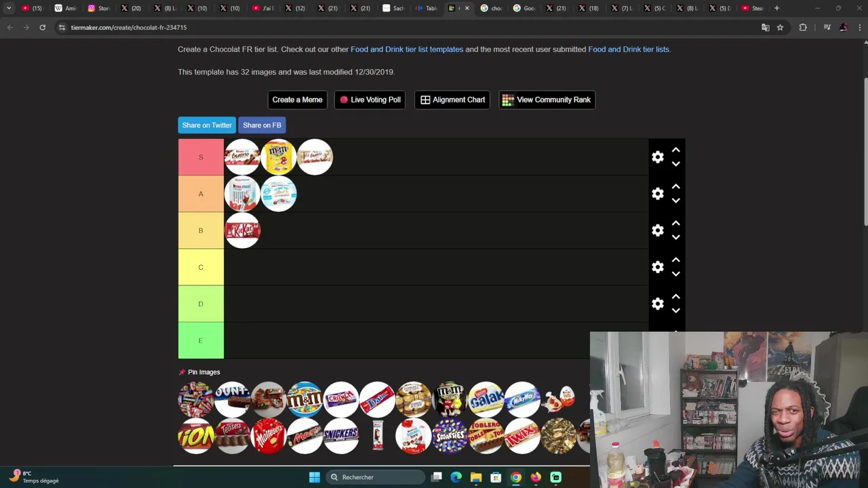Switch to the Instagram Stori tab
Viewport: 868px width, 488px height.
tap(99, 8)
